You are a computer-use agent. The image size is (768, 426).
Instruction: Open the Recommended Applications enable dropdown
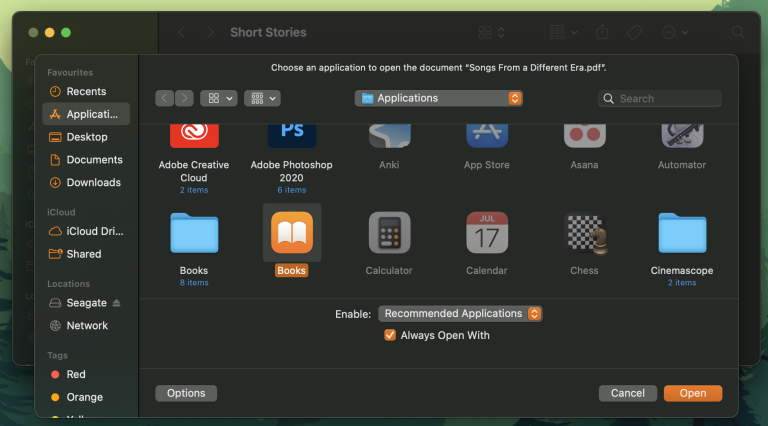coord(460,313)
